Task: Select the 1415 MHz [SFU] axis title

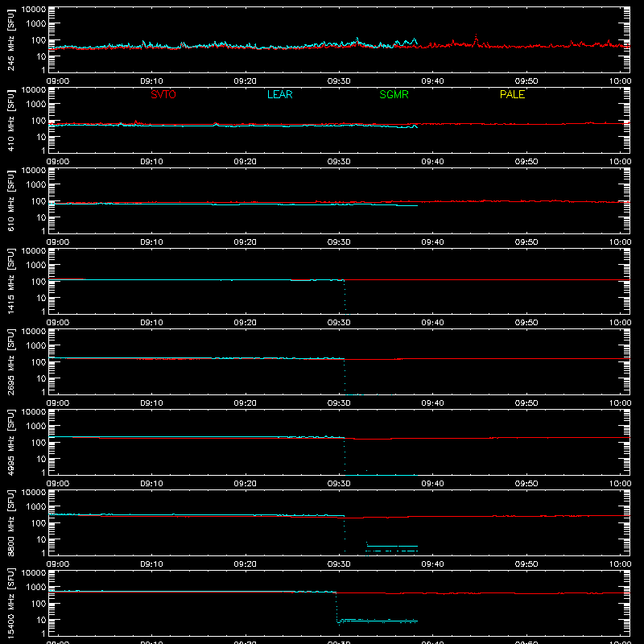Action: 10,281
